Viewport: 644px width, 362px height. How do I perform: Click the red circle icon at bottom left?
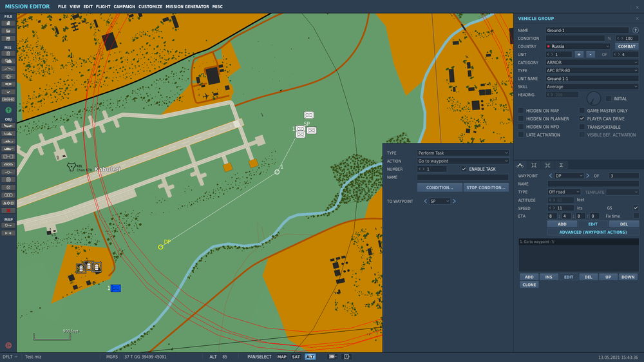point(8,345)
